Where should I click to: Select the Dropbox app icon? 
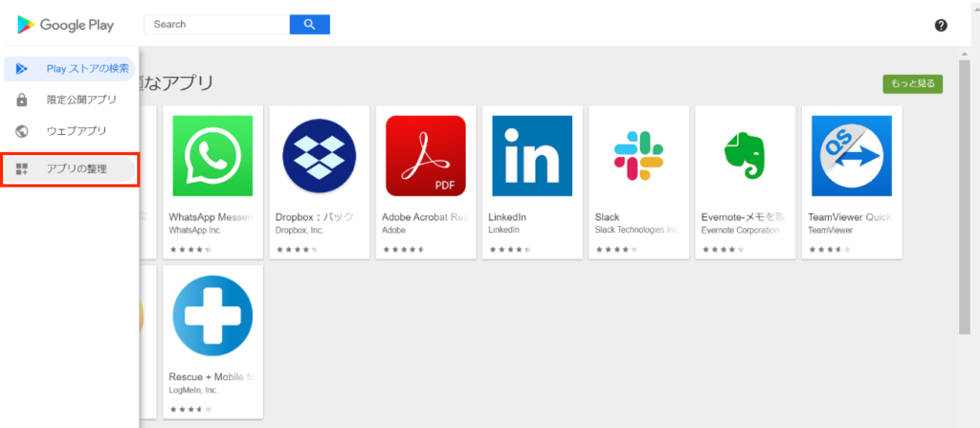319,156
